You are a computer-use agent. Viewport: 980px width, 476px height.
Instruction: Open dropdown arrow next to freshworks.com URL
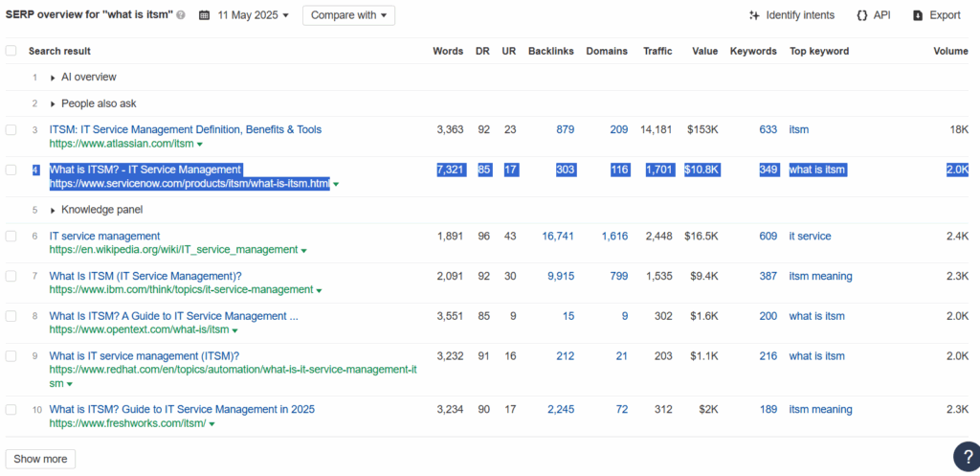pos(212,424)
